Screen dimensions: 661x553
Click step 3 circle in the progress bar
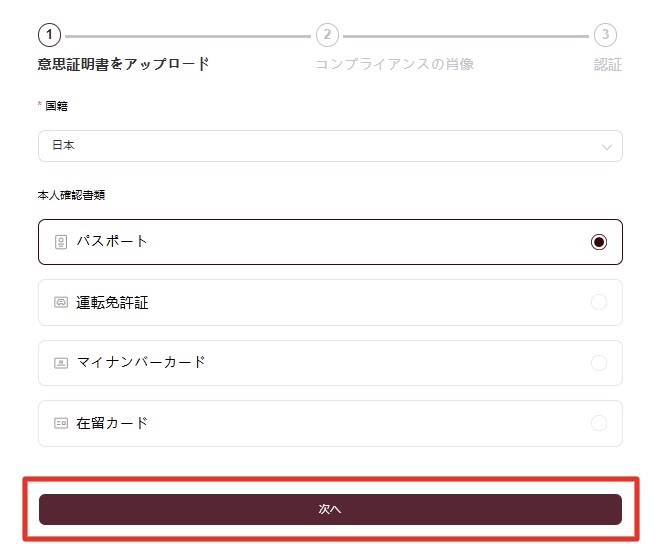pos(605,35)
